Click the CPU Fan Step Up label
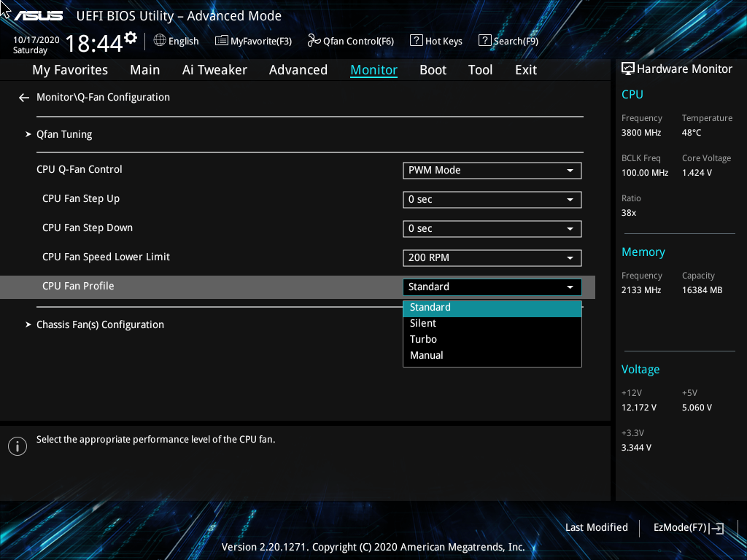This screenshot has height=560, width=747. [81, 198]
